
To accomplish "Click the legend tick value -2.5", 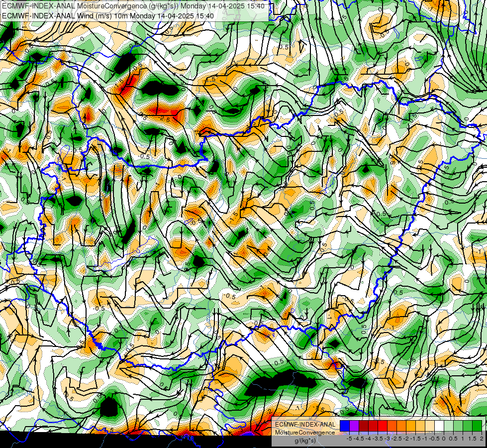I will coord(396,439).
